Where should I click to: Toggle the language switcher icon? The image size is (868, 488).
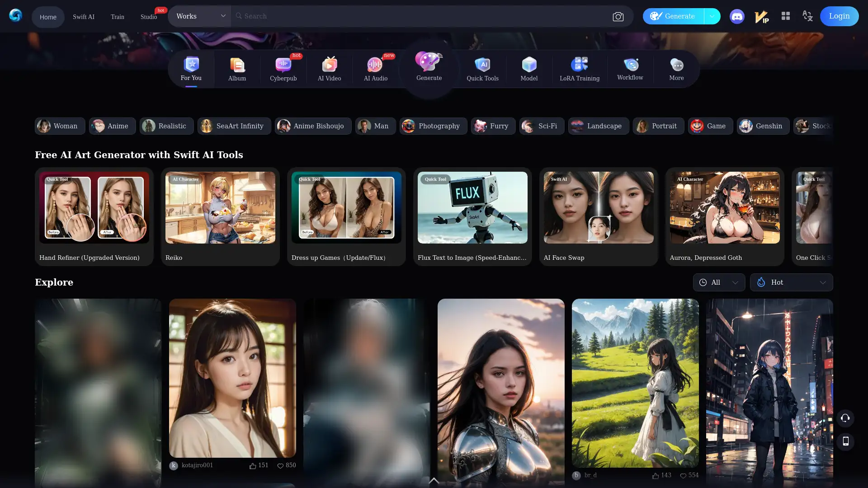point(808,16)
